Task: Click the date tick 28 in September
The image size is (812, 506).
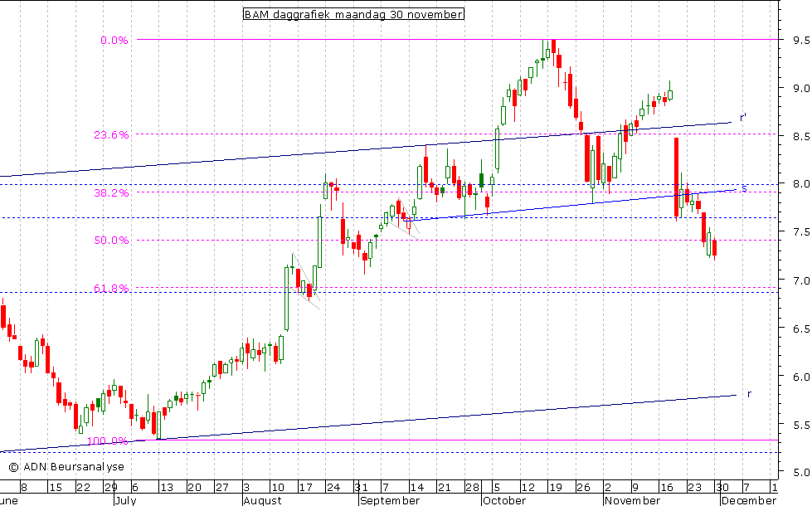Action: point(472,488)
